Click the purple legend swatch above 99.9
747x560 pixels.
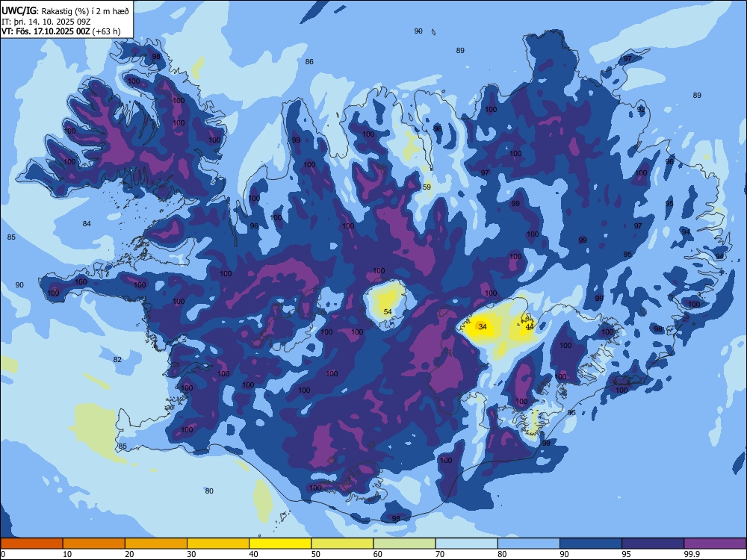715,544
